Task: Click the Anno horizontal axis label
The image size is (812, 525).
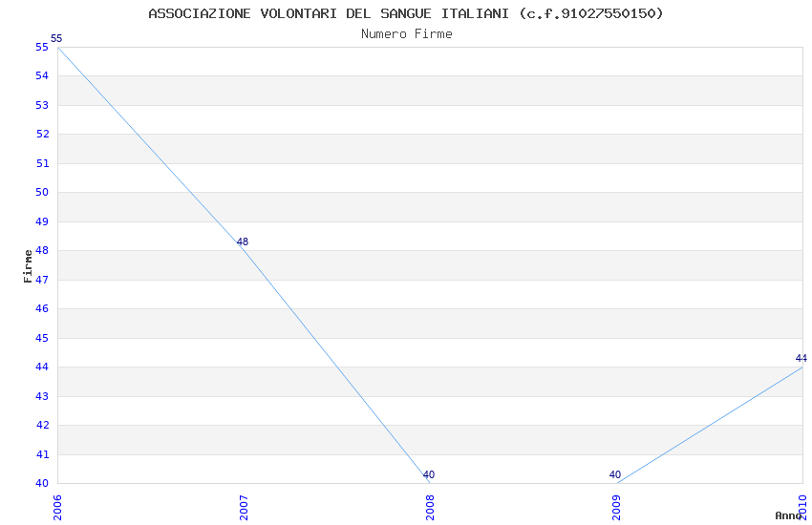Action: [x=788, y=515]
